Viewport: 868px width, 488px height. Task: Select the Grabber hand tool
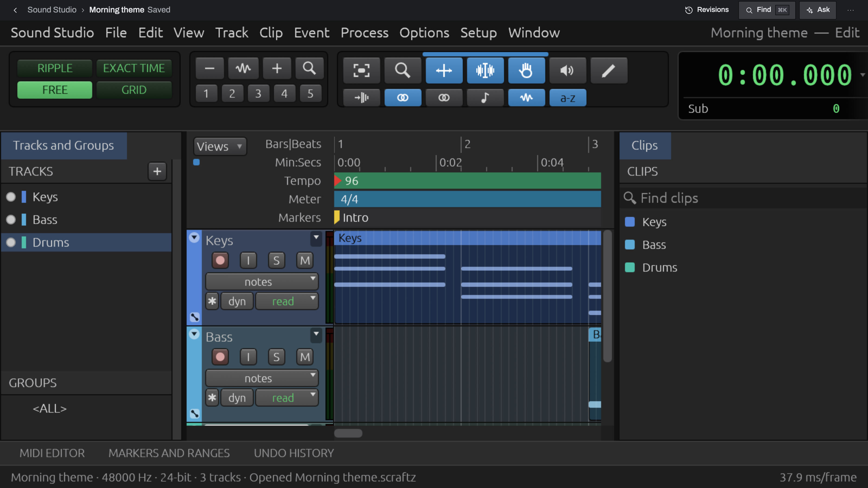tap(526, 70)
